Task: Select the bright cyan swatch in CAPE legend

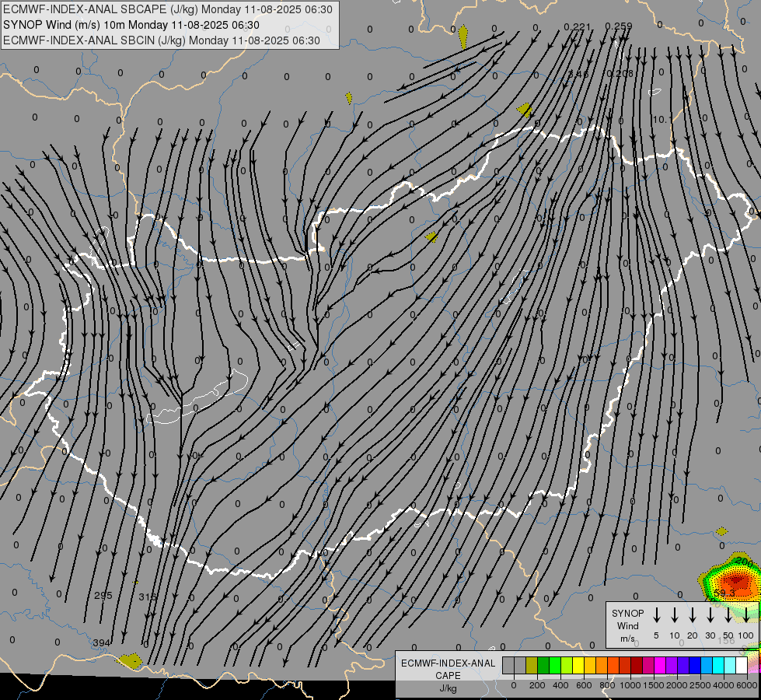Action: (719, 665)
